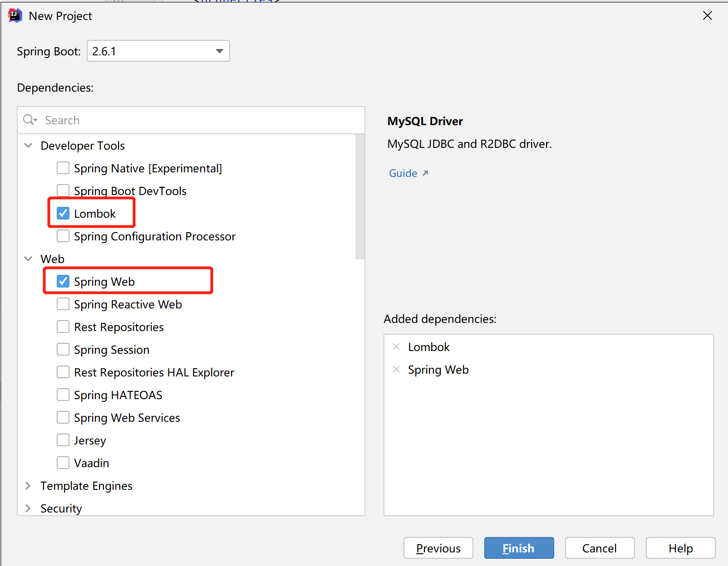Image resolution: width=728 pixels, height=566 pixels.
Task: Remove Spring Web from added dependencies
Action: 396,369
